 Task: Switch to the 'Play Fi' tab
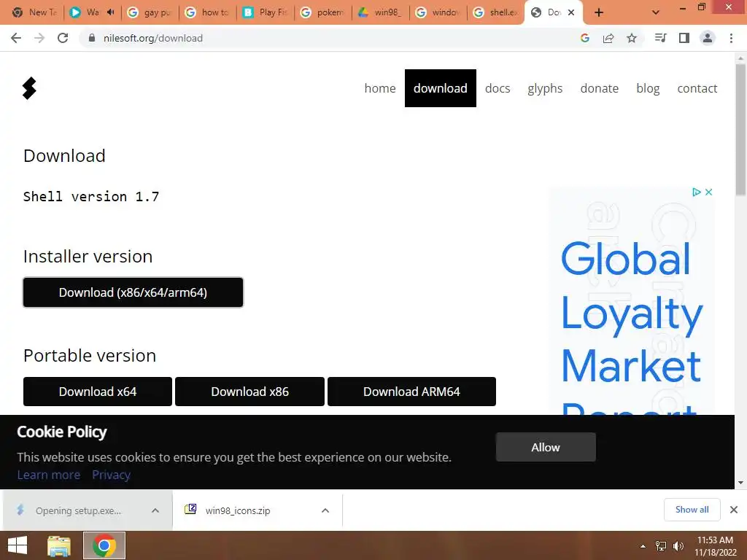click(266, 12)
